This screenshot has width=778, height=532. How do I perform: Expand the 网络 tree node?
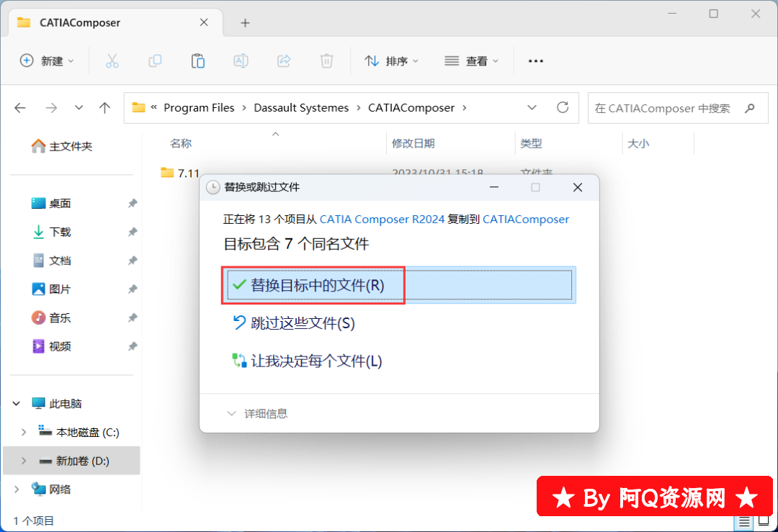tap(17, 490)
